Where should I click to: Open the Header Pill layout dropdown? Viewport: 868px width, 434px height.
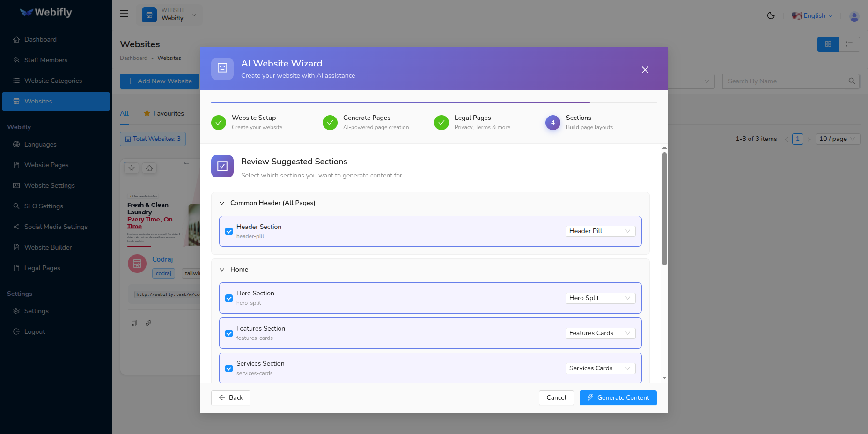click(x=600, y=231)
